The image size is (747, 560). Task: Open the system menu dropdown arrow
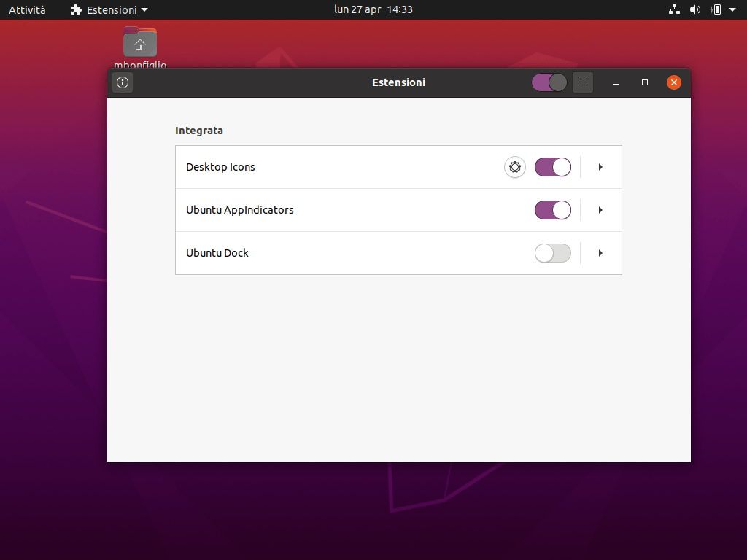[732, 9]
